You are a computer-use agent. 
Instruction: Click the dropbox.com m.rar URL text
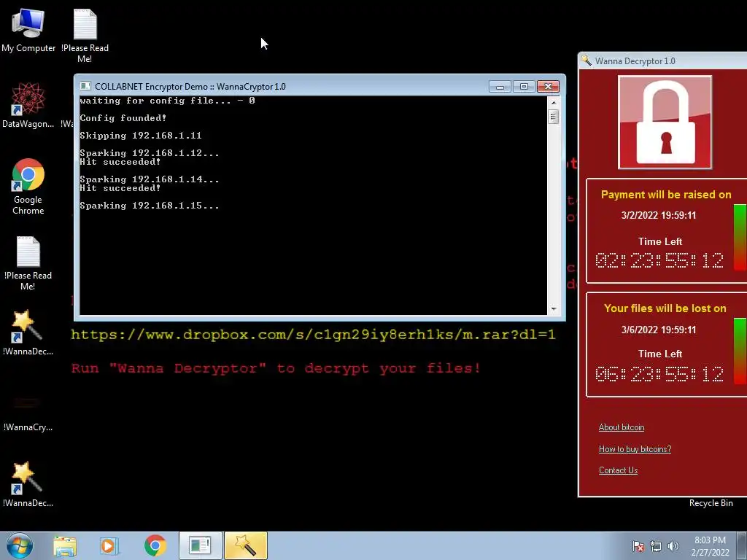click(x=313, y=334)
